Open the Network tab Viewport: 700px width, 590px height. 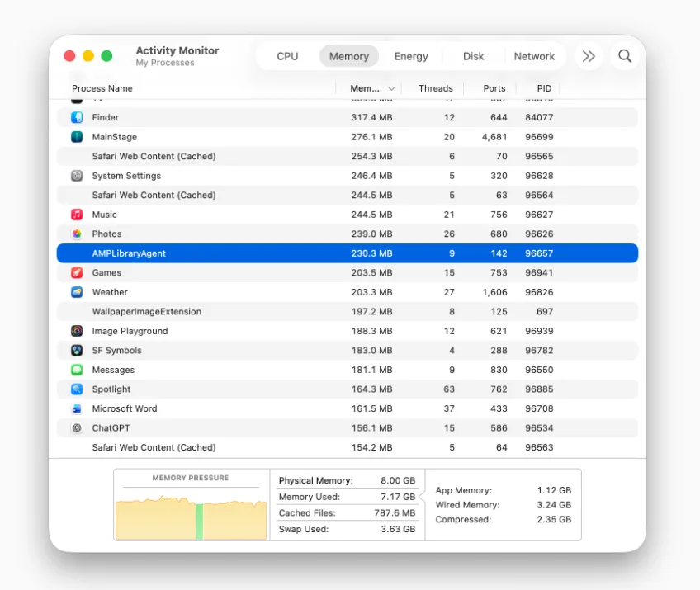534,56
